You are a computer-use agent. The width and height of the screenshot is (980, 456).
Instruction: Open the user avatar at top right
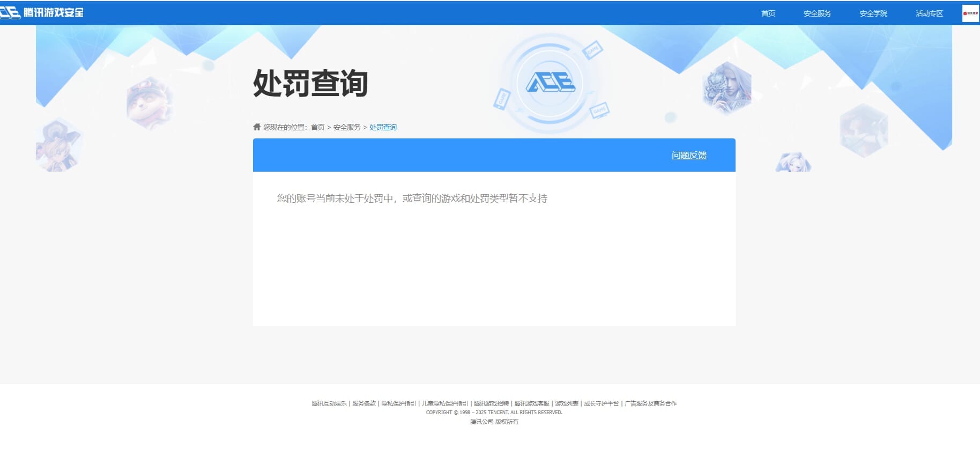pyautogui.click(x=970, y=13)
